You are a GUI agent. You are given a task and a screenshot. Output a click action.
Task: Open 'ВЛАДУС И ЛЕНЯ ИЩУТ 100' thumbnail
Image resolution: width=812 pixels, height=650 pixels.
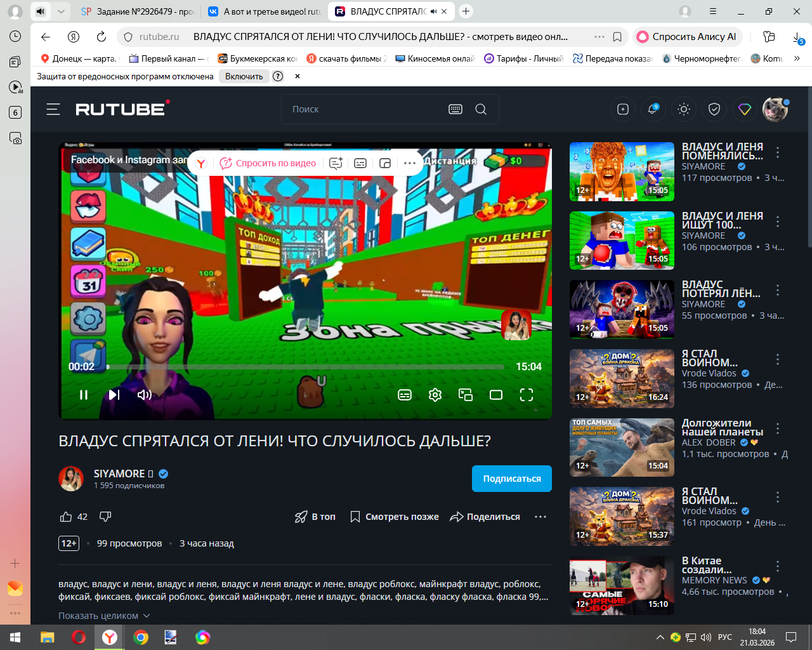pyautogui.click(x=622, y=241)
